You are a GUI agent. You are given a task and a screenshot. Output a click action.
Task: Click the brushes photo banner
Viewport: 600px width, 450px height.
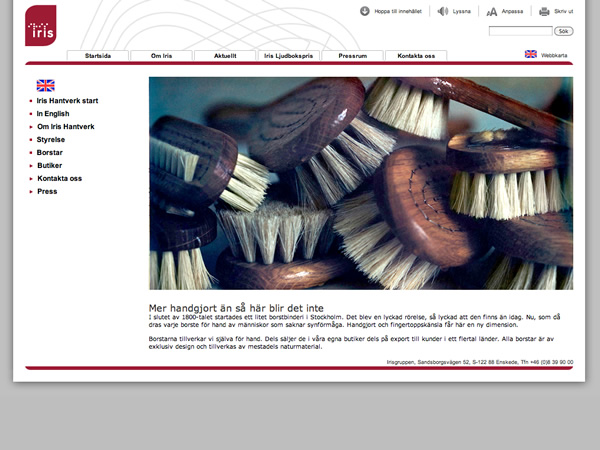(x=360, y=183)
